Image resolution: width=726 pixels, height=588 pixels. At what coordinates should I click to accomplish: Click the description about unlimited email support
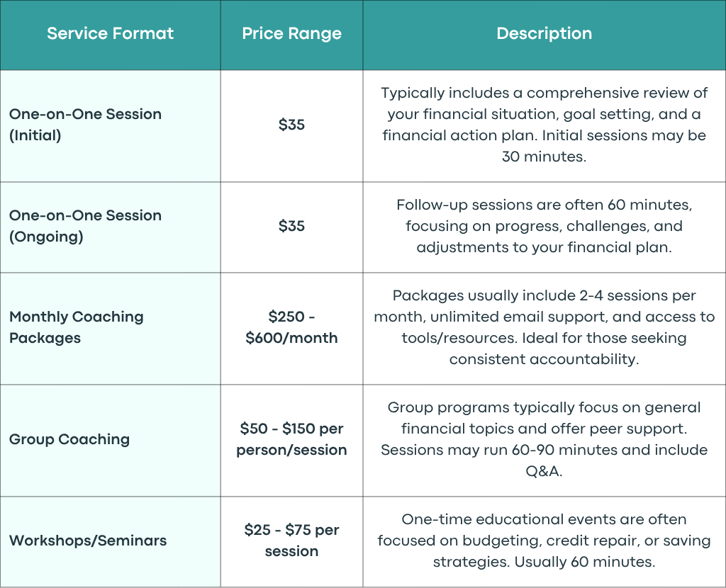tap(544, 327)
